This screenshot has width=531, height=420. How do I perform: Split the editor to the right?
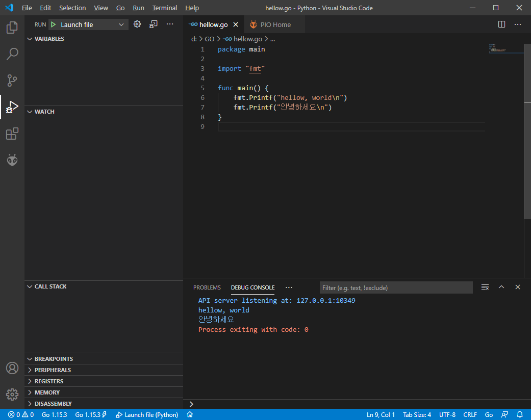coord(501,24)
